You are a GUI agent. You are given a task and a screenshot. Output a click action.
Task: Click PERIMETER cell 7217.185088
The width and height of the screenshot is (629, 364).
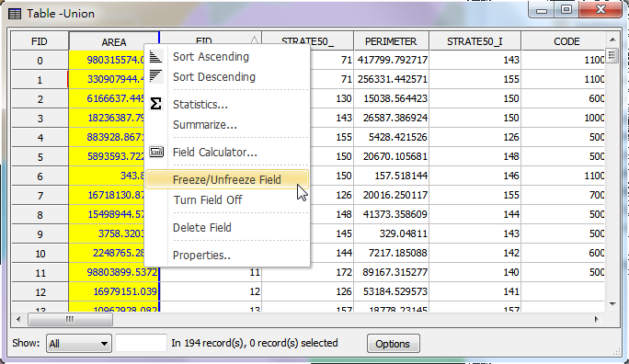(x=392, y=253)
